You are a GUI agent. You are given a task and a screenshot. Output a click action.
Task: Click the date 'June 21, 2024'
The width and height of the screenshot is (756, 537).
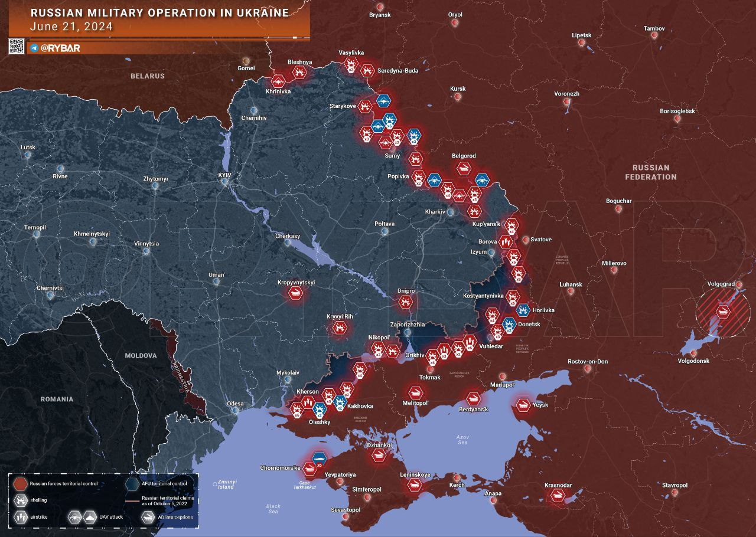71,27
